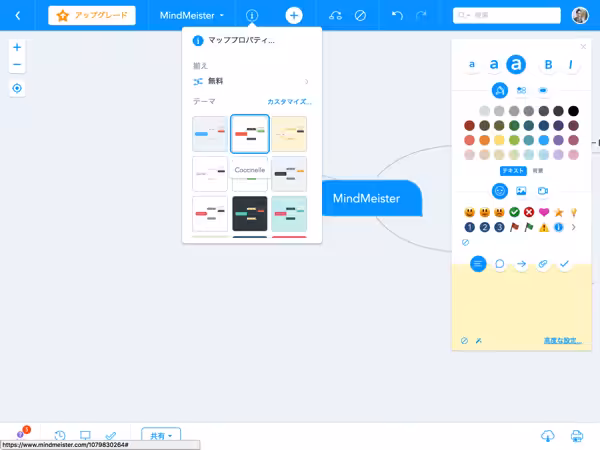This screenshot has width=600, height=450.
Task: Open the link arrow tab
Action: click(x=521, y=264)
